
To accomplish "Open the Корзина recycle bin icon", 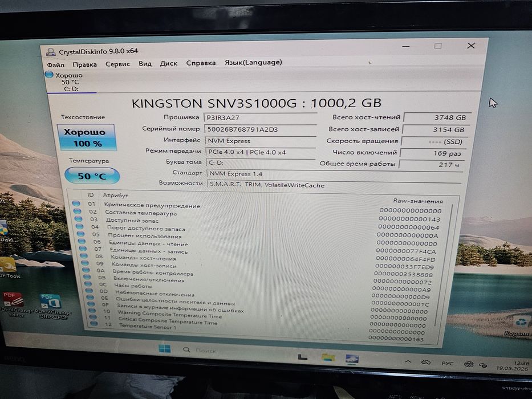I will (x=520, y=325).
